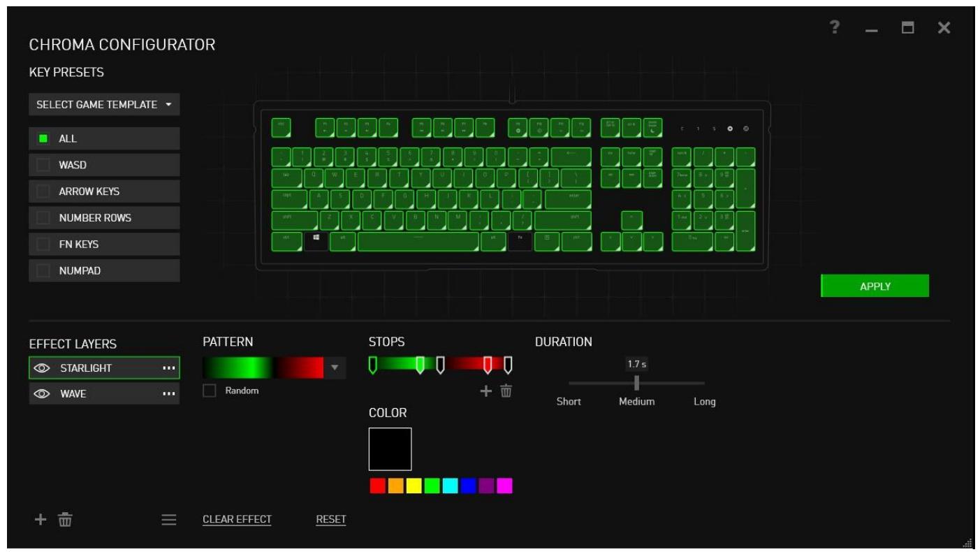Open the help question mark icon
Screen dimensions: 980x552
tap(833, 27)
